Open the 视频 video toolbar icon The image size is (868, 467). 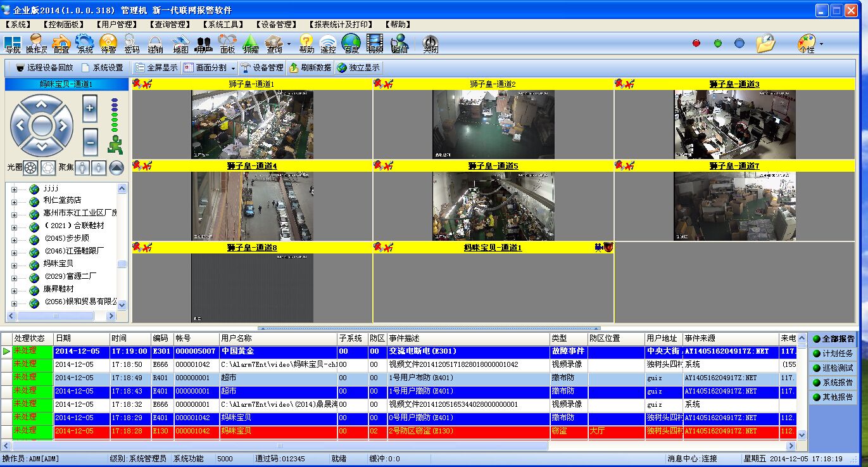(x=375, y=44)
